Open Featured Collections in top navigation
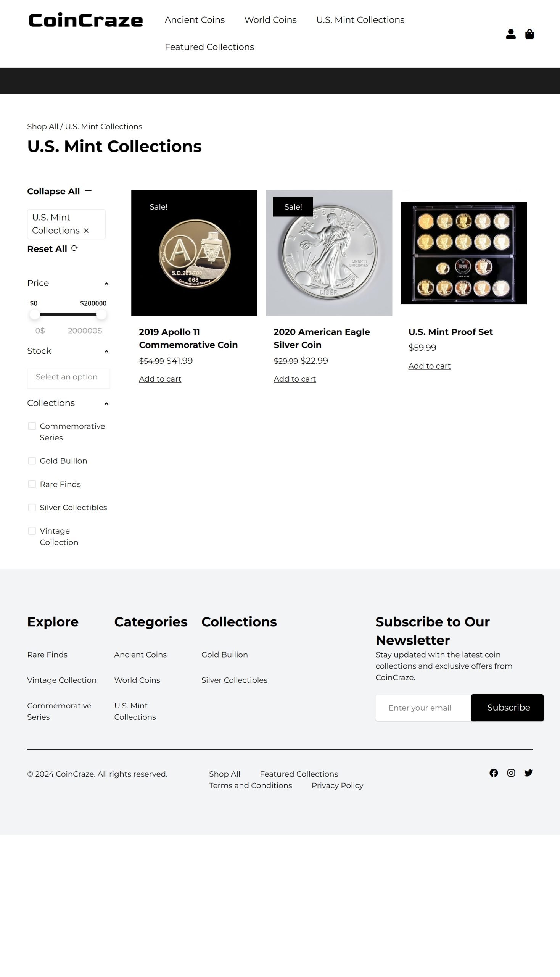 [x=209, y=47]
